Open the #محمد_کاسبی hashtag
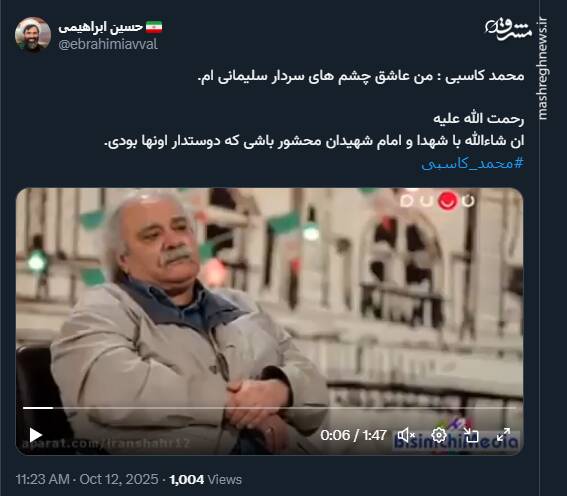This screenshot has height=496, width=567. (x=473, y=164)
